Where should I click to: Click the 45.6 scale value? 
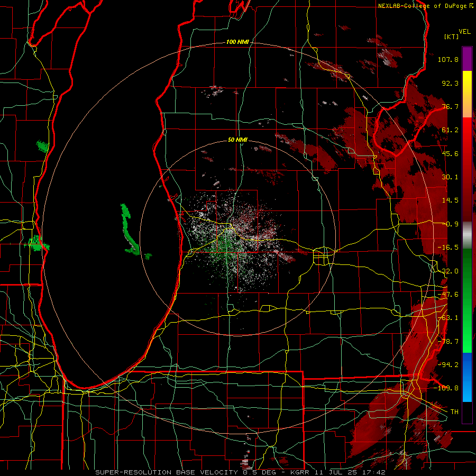pos(450,153)
